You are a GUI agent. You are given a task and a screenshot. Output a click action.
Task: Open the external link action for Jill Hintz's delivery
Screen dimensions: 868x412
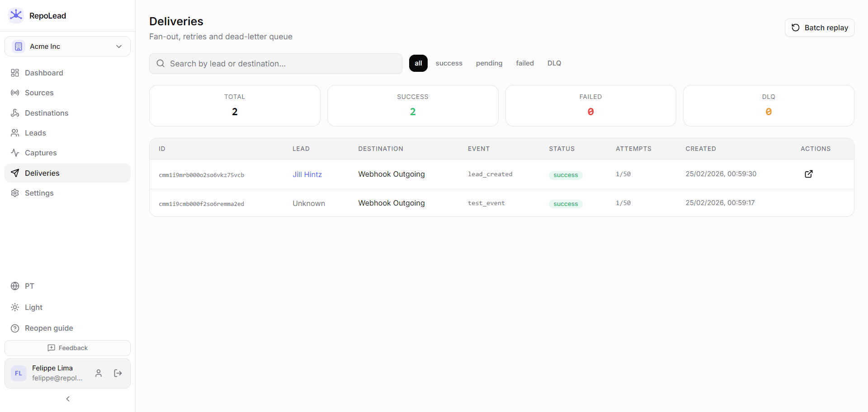809,174
